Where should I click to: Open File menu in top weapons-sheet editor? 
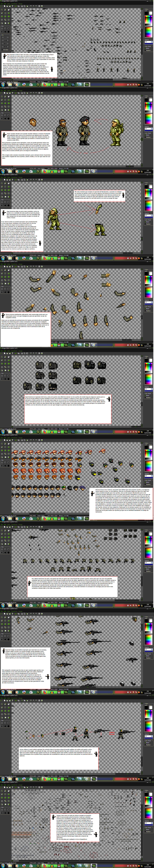[2, 4]
